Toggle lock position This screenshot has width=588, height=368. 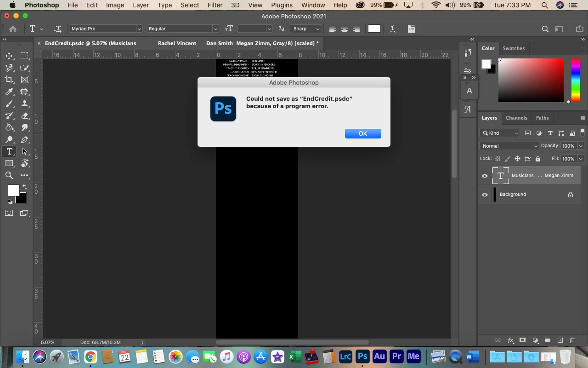tap(517, 159)
